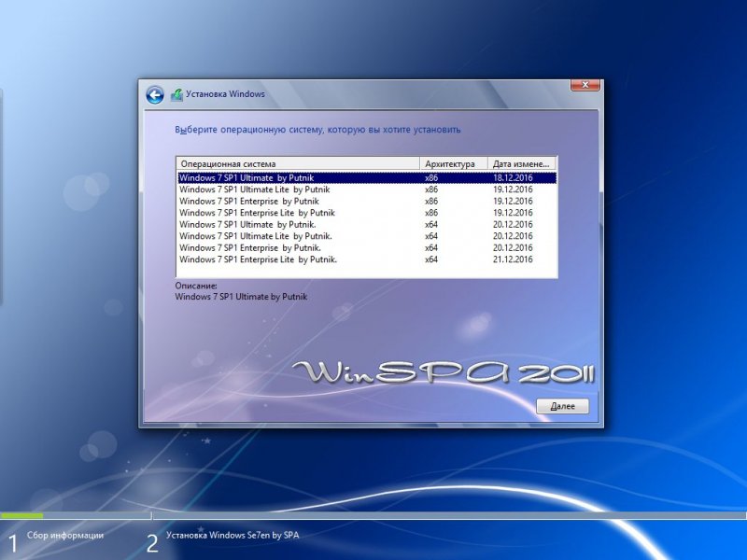Go back using the blue arrow button

(155, 95)
